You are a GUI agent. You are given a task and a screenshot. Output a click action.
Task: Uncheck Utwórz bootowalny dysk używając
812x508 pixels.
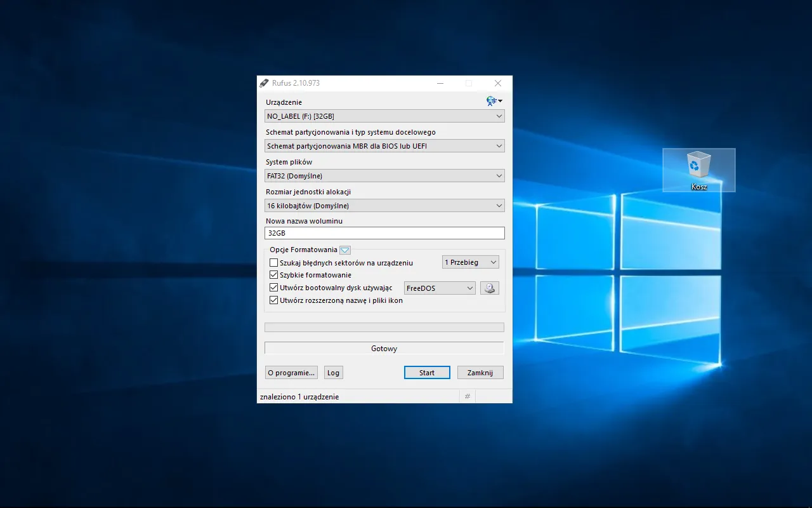point(273,287)
